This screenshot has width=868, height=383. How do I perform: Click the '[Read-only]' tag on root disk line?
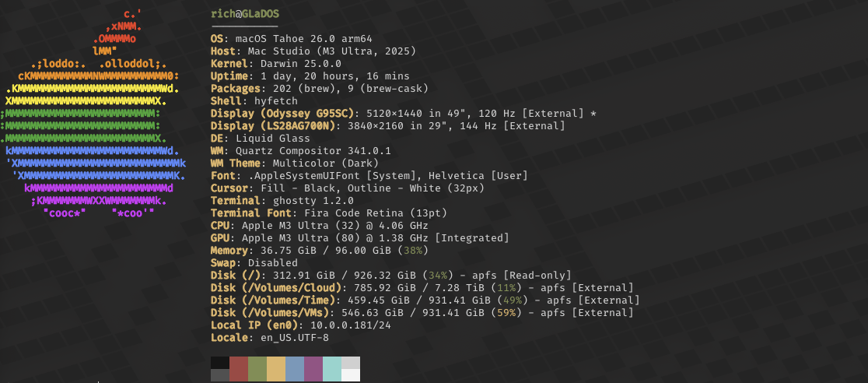537,276
